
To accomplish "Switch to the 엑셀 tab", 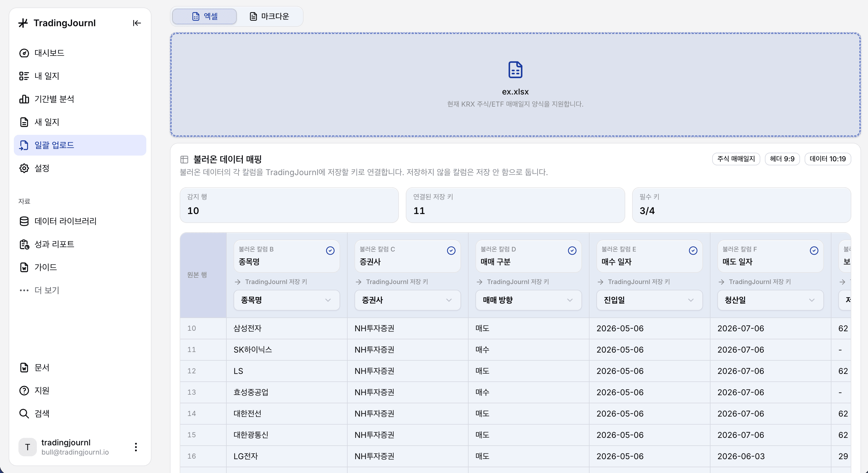I will (204, 16).
